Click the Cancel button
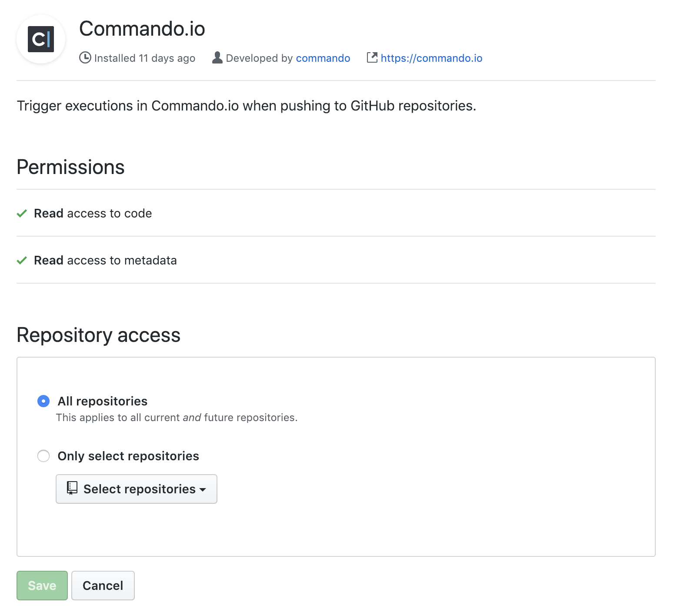 pyautogui.click(x=103, y=585)
